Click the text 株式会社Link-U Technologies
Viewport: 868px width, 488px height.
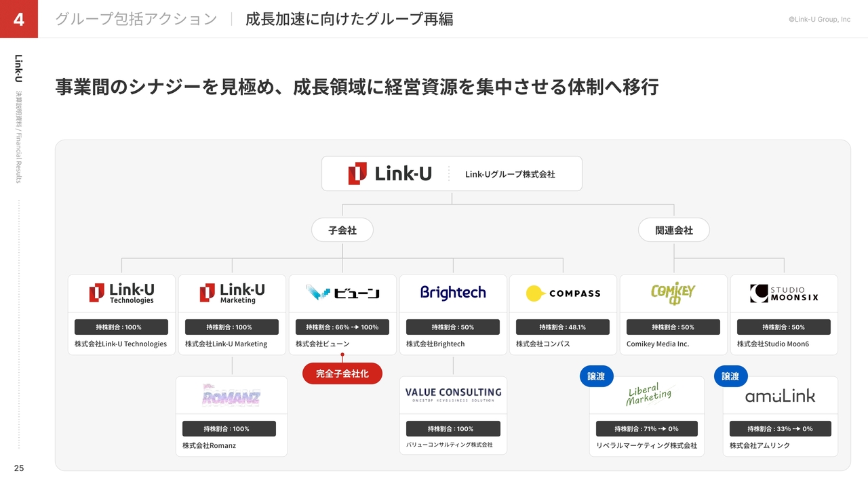click(121, 344)
